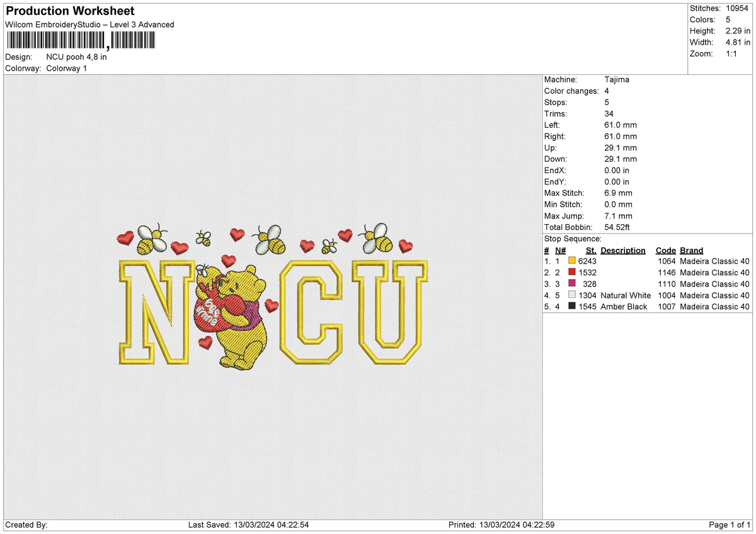Click the max jump value 7.1 mm
Viewport: 756px width, 534px height.
[618, 215]
